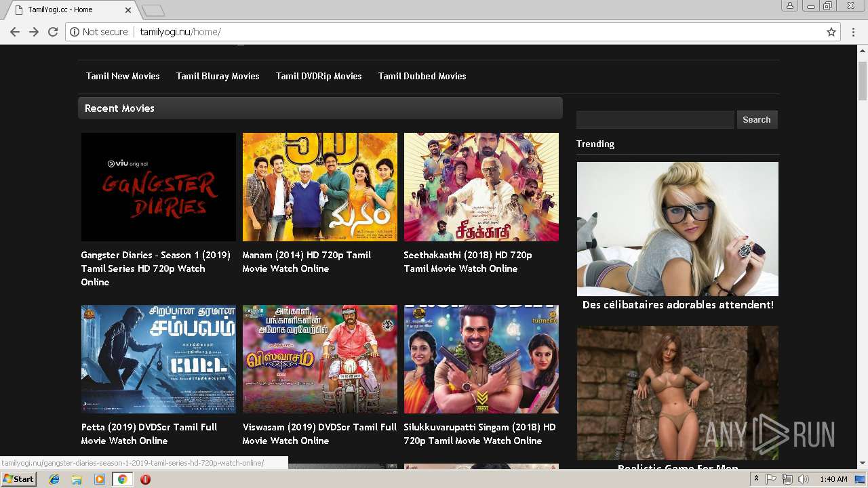Open the file explorer taskbar icon

click(x=77, y=479)
